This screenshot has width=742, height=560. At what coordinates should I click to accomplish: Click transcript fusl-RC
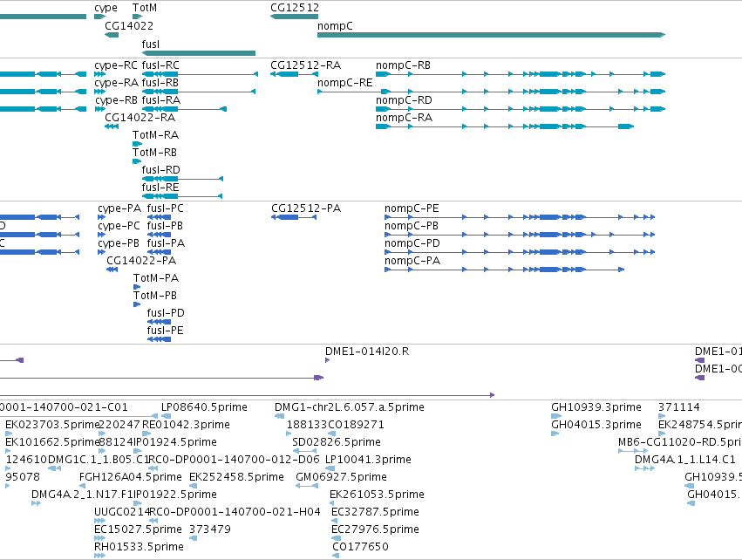(x=200, y=74)
